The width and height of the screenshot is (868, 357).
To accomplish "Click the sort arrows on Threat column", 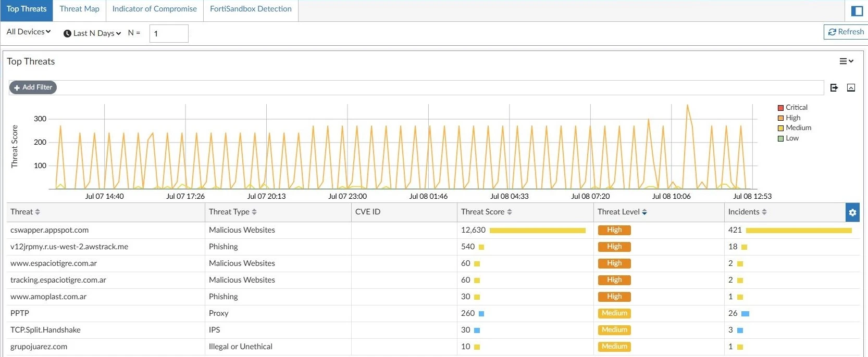I will [x=38, y=212].
